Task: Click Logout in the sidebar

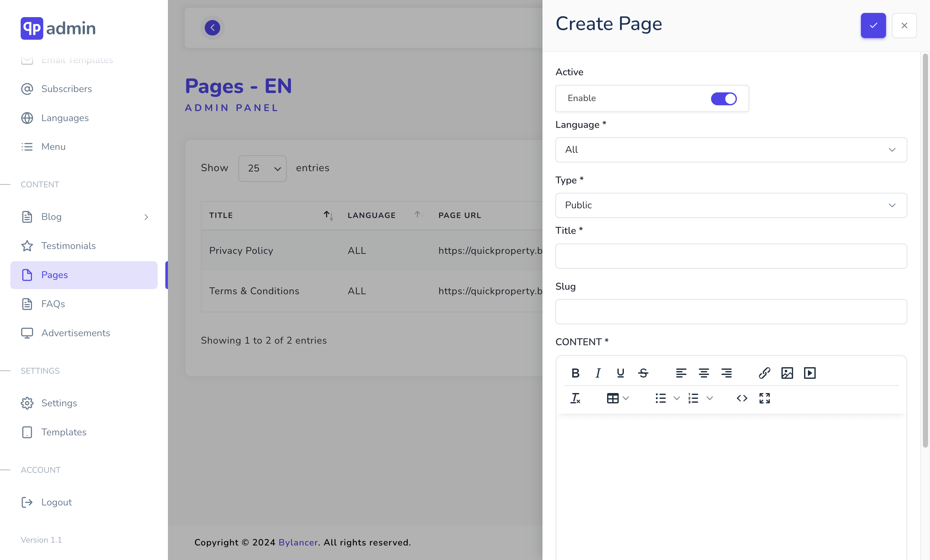Action: [x=84, y=502]
